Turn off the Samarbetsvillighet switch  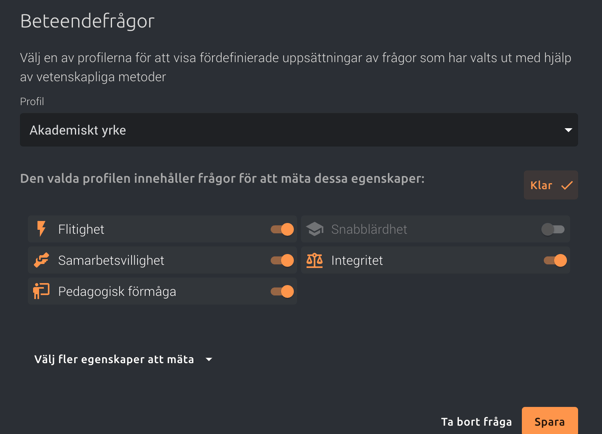(282, 260)
